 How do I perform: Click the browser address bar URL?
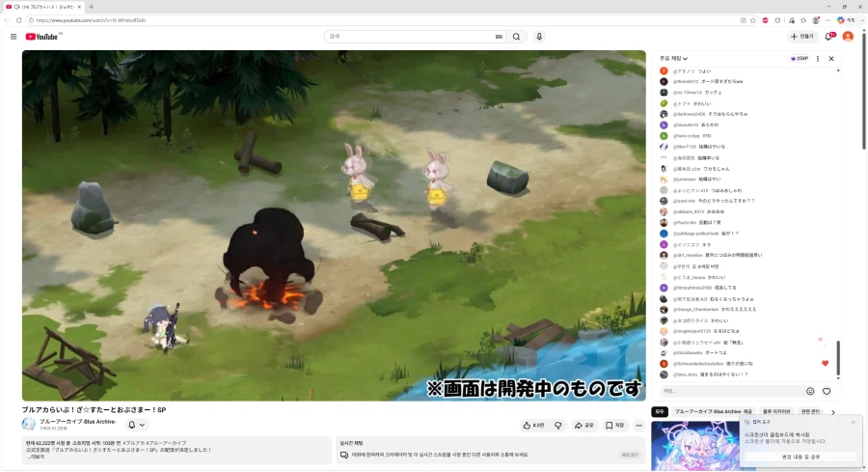point(91,20)
